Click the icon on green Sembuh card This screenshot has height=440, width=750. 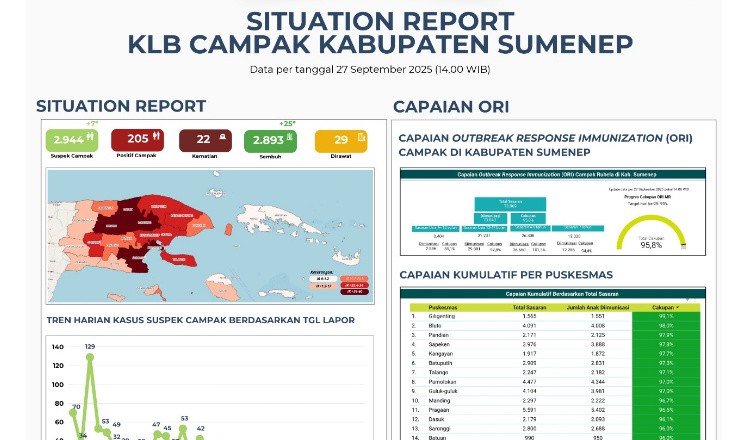290,139
